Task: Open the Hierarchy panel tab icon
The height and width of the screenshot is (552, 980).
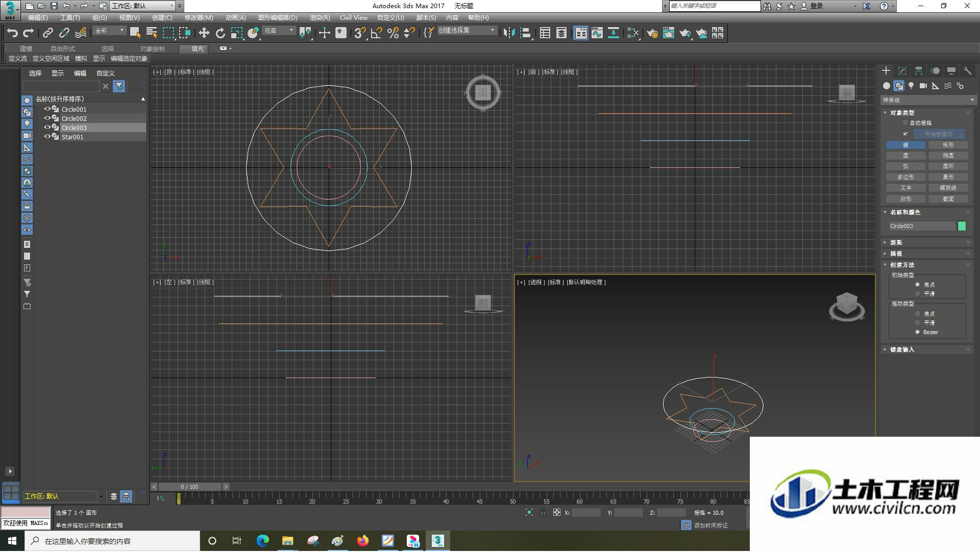Action: (x=919, y=71)
